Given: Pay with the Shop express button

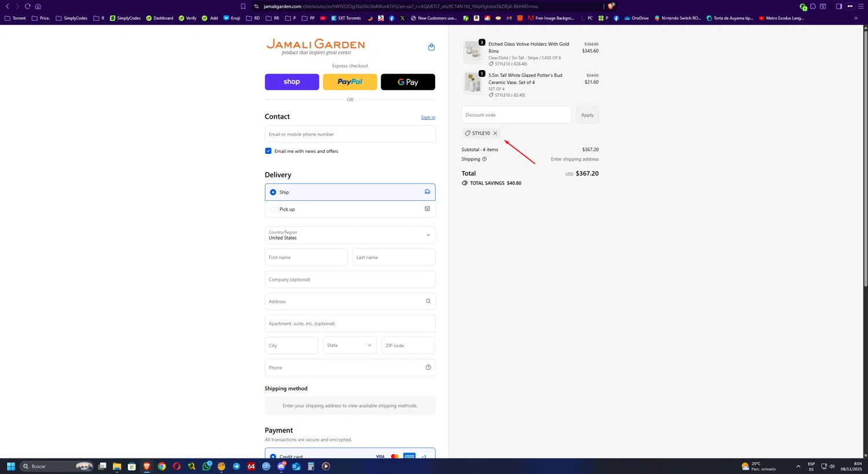Looking at the screenshot, I should click(x=292, y=82).
